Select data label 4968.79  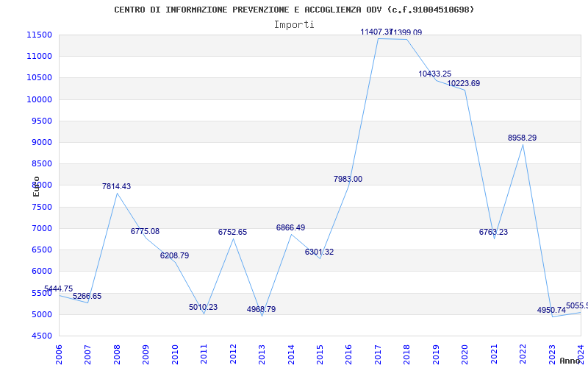pos(262,309)
